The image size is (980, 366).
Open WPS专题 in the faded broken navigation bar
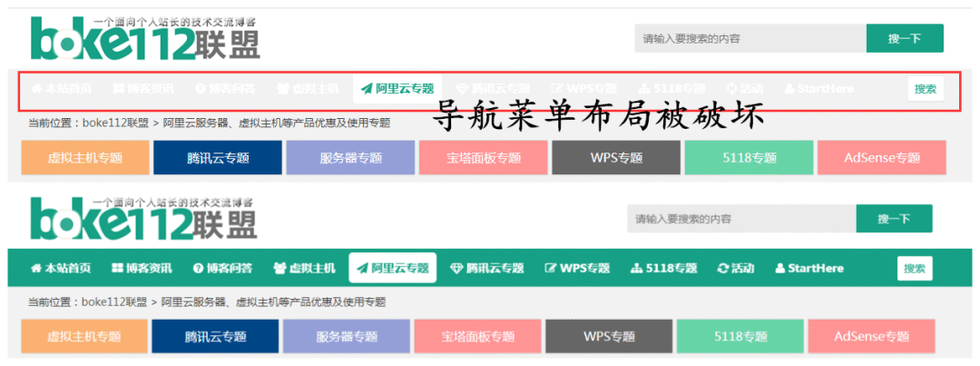coord(584,88)
